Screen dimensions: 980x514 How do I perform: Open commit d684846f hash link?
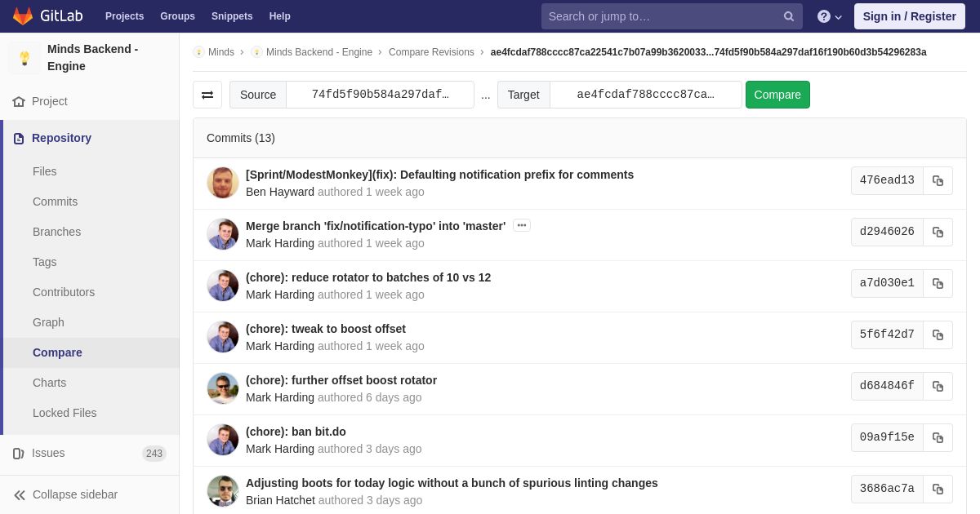point(887,387)
